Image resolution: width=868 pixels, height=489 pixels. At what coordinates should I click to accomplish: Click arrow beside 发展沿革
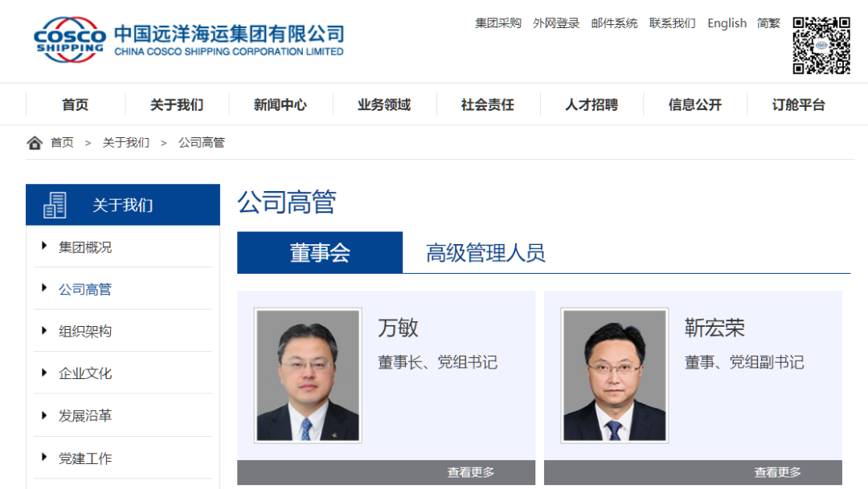tap(44, 415)
